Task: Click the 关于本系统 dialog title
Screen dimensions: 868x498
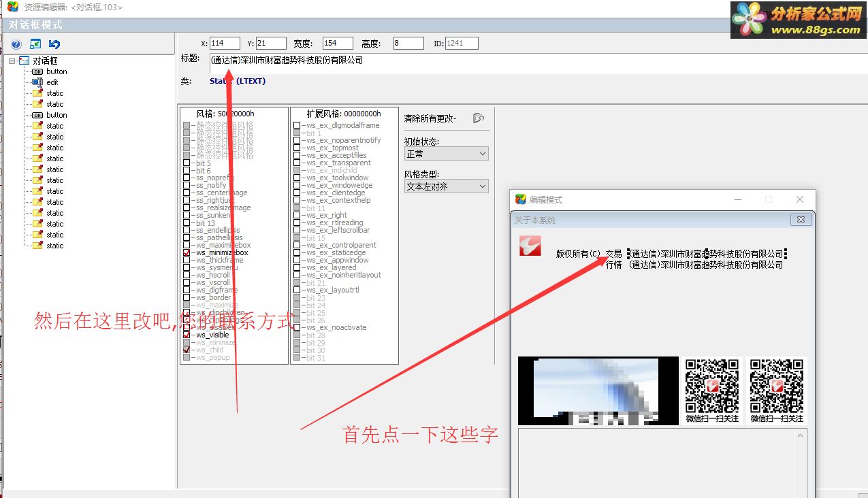Action: tap(535, 220)
